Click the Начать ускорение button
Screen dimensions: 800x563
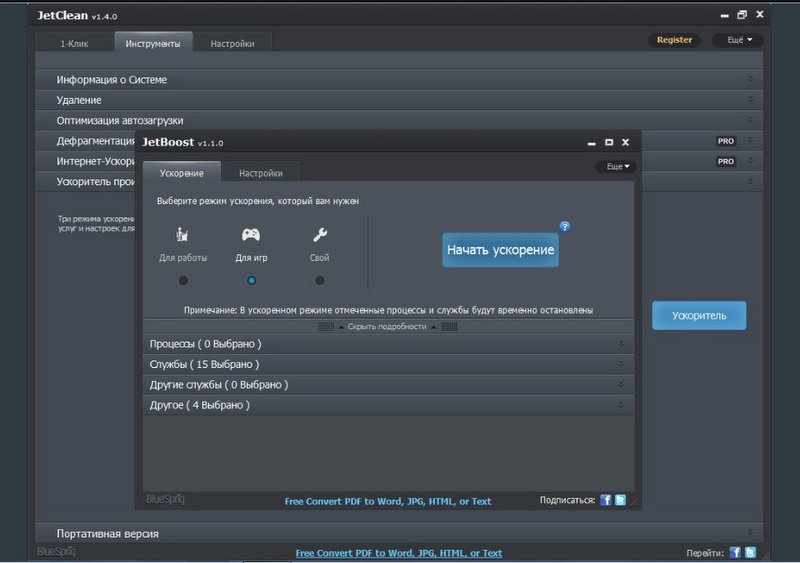(500, 250)
